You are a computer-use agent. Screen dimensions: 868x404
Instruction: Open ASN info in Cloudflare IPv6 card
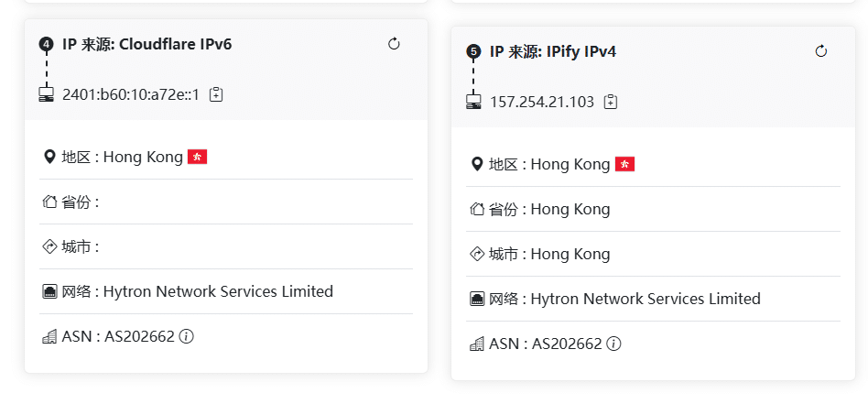click(187, 336)
